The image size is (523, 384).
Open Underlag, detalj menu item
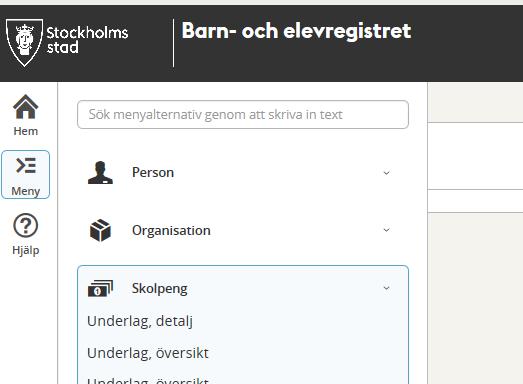pos(140,321)
